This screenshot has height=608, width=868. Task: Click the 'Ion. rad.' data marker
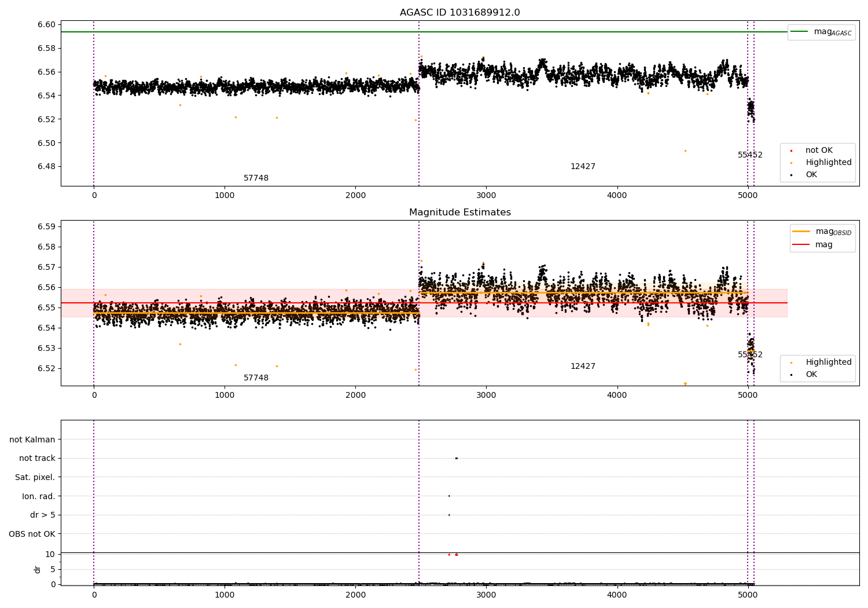[449, 496]
